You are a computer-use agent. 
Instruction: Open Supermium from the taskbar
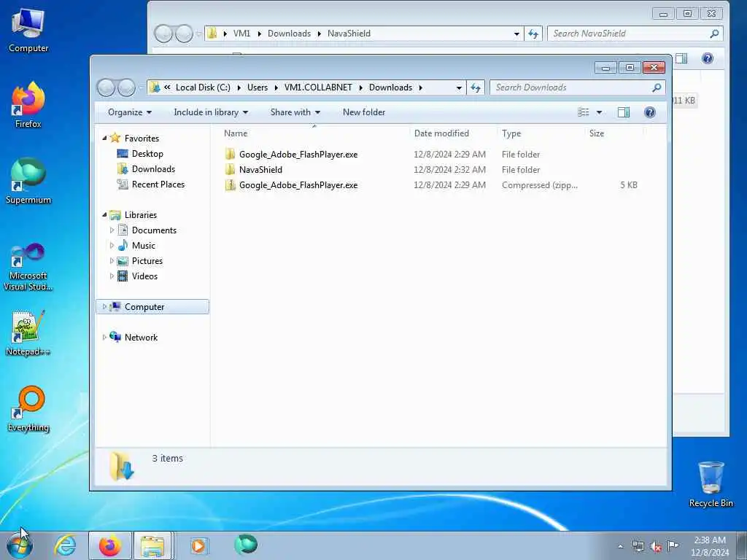pyautogui.click(x=246, y=545)
